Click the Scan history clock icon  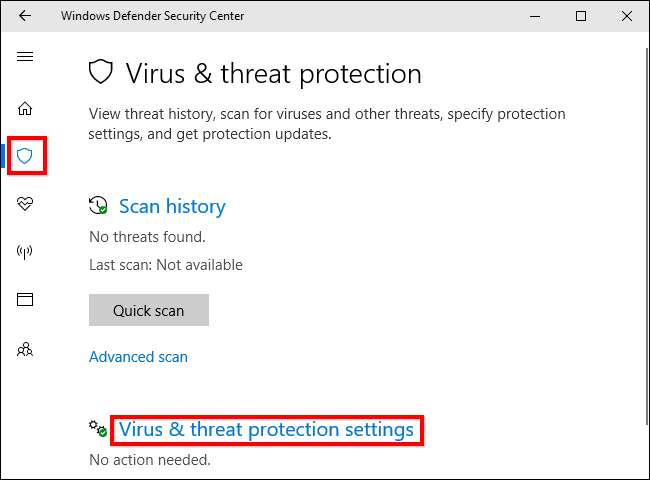(98, 206)
